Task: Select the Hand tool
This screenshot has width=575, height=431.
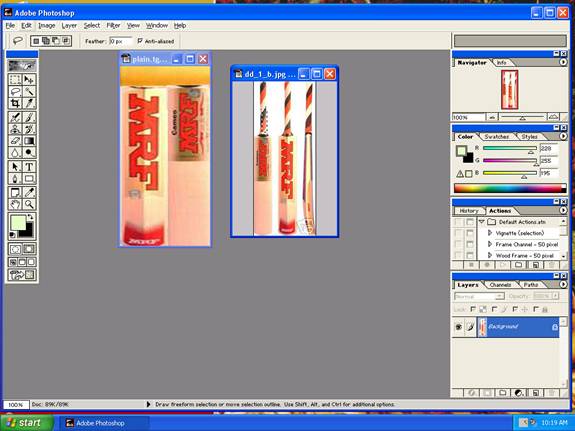Action: (15, 204)
